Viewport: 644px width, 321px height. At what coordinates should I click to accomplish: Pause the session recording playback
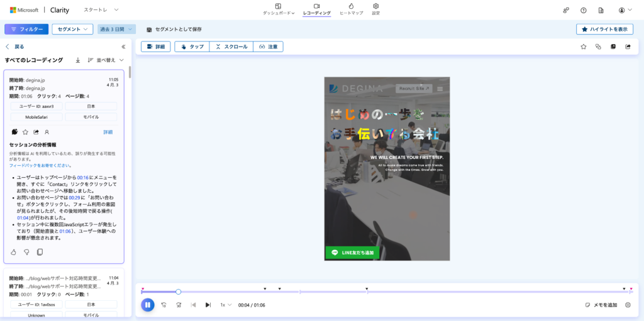147,305
